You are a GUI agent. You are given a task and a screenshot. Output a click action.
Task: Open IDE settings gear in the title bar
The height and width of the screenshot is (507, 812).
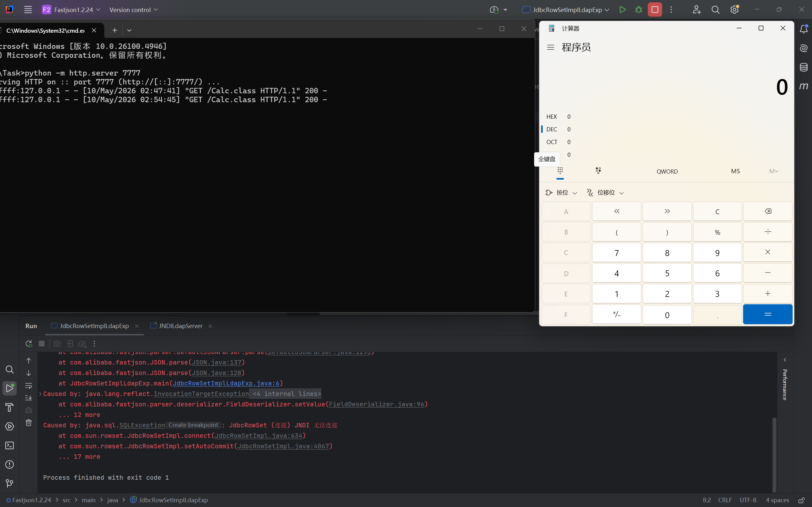735,10
